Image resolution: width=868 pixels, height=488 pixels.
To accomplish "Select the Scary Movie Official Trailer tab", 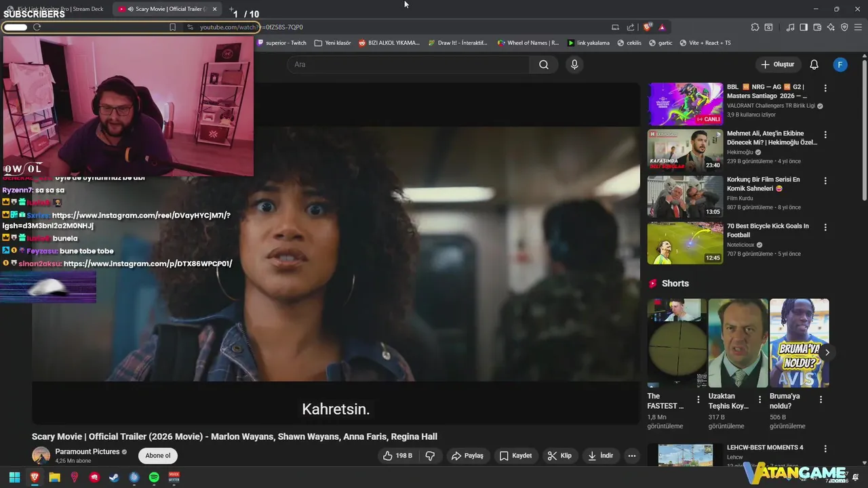I will coord(166,9).
